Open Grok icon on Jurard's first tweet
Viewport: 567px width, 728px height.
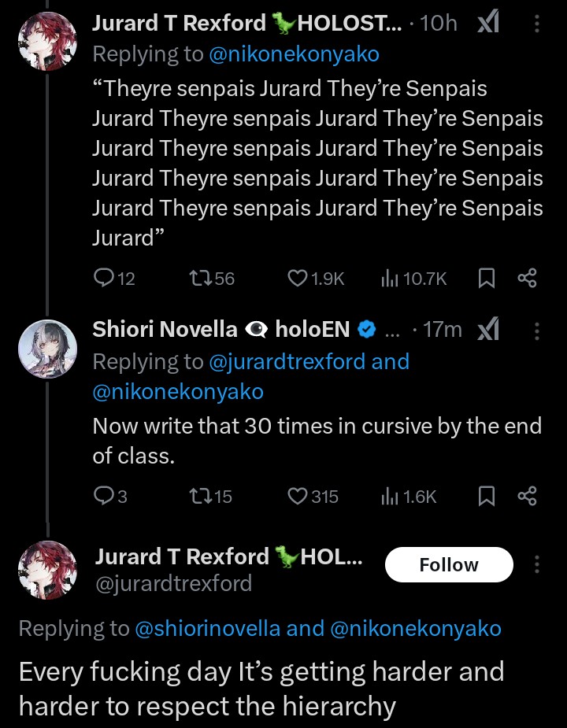[488, 24]
